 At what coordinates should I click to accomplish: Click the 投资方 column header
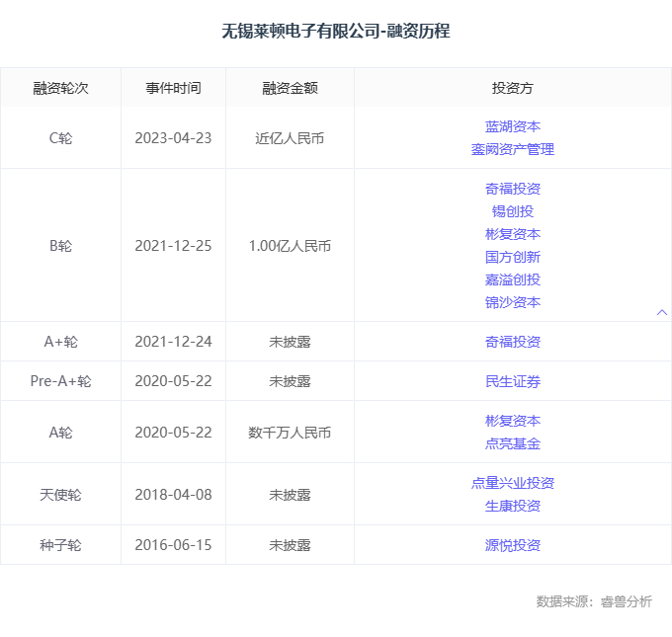(513, 88)
